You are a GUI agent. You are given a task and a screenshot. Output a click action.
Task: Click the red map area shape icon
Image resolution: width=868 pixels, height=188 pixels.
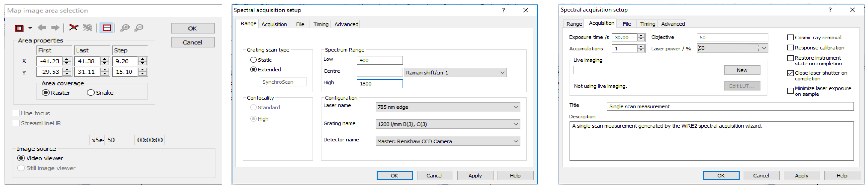click(19, 28)
